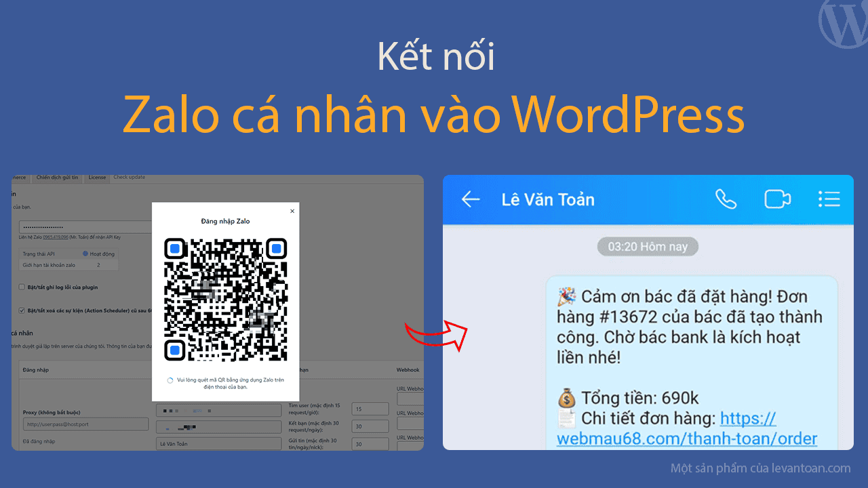Open the 'Chiến dịch gửi tin' tab
Viewport: 868px width, 488px height.
pos(57,178)
